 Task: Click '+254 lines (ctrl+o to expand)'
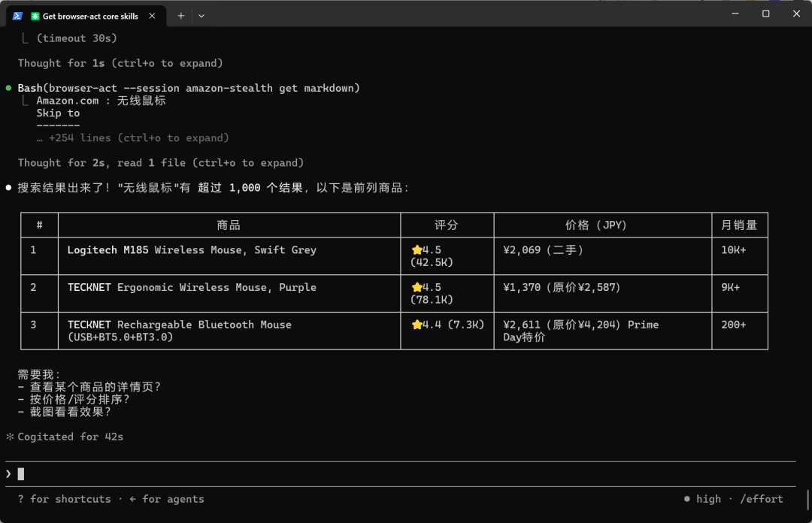coord(132,138)
